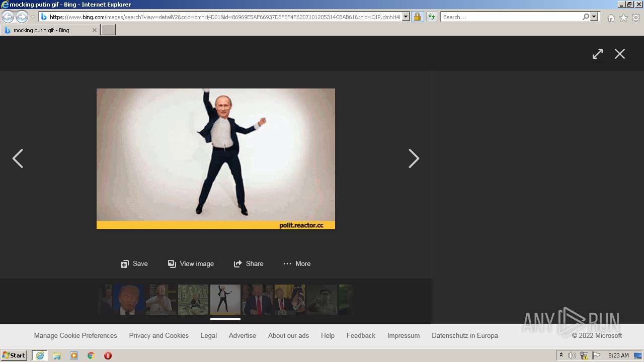
Task: Open File Explorer from the taskbar
Action: [x=57, y=355]
